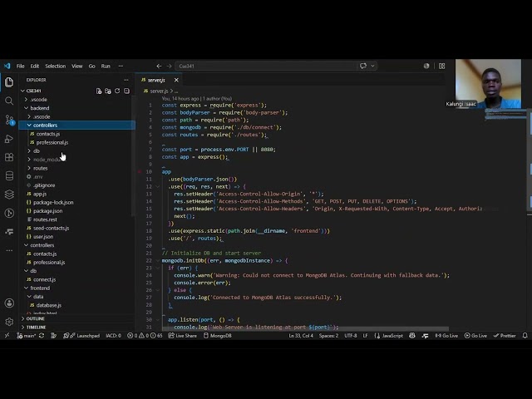
Task: Open Run and Debug view
Action: (x=9, y=139)
